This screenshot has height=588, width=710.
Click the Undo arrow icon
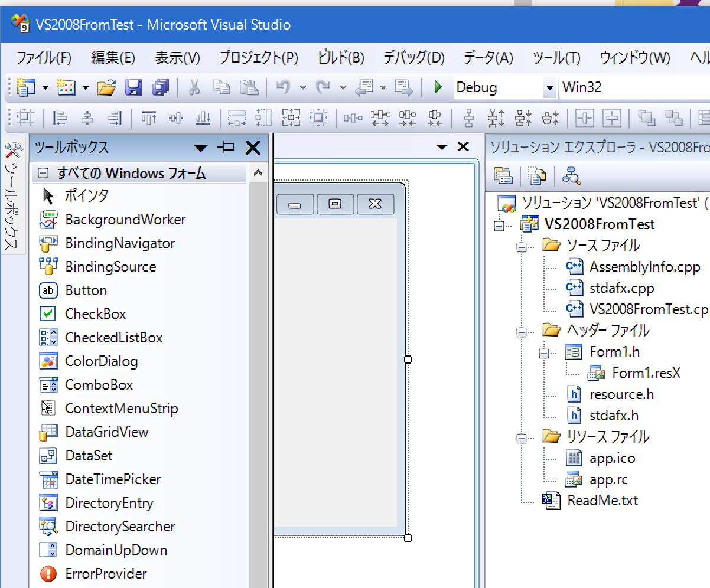(x=283, y=88)
